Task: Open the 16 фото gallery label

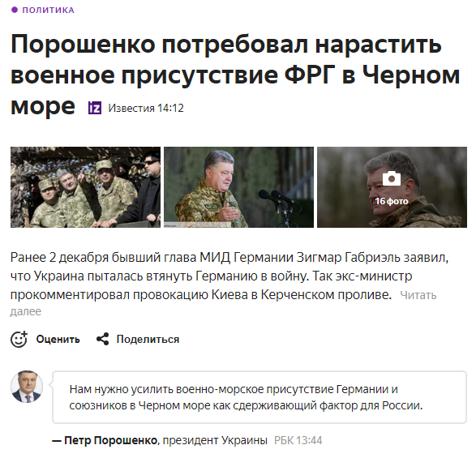Action: click(x=392, y=201)
